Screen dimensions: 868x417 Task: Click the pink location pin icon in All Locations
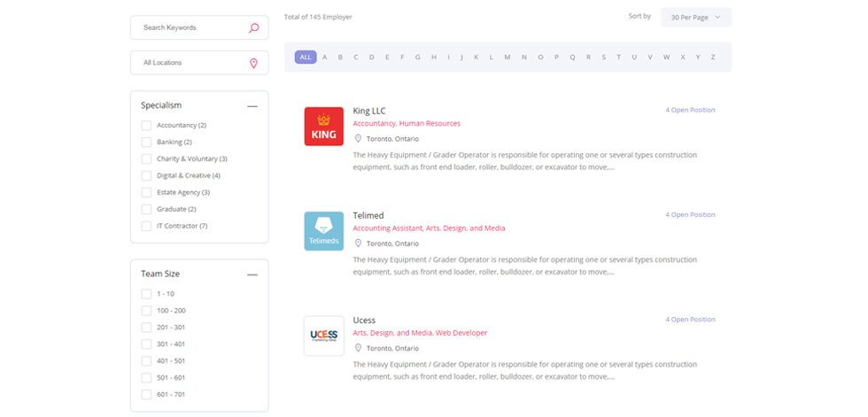click(253, 64)
